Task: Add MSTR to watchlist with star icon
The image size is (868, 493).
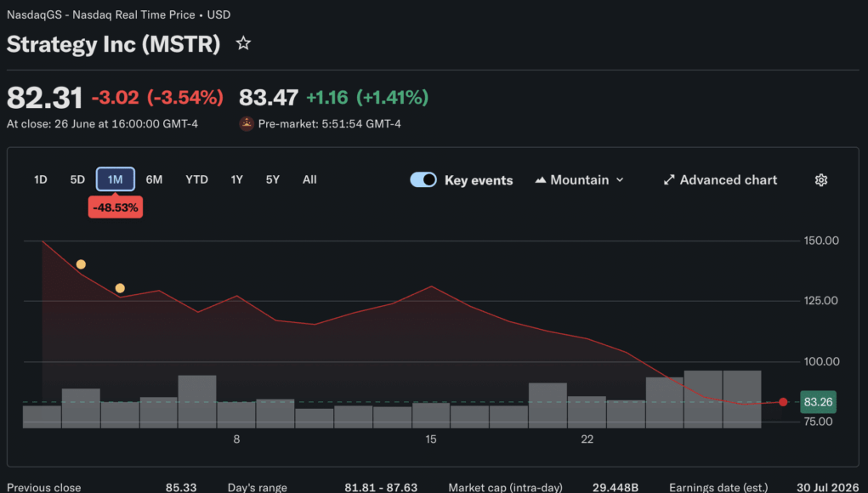Action: pyautogui.click(x=243, y=43)
